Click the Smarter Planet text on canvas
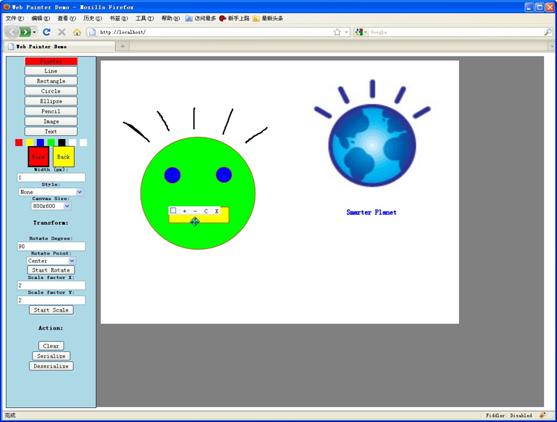The width and height of the screenshot is (557, 422). click(x=371, y=212)
